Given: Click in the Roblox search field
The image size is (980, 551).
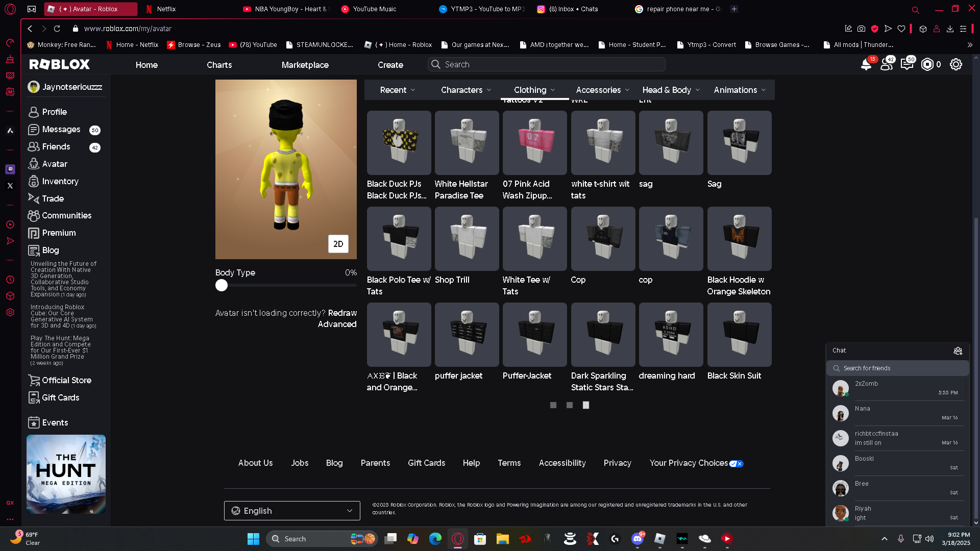Looking at the screenshot, I should coord(547,64).
